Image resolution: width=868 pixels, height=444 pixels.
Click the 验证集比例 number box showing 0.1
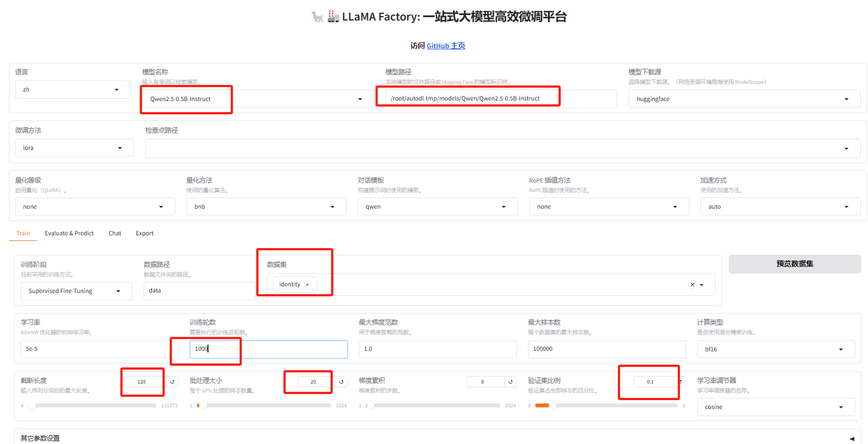click(x=654, y=382)
